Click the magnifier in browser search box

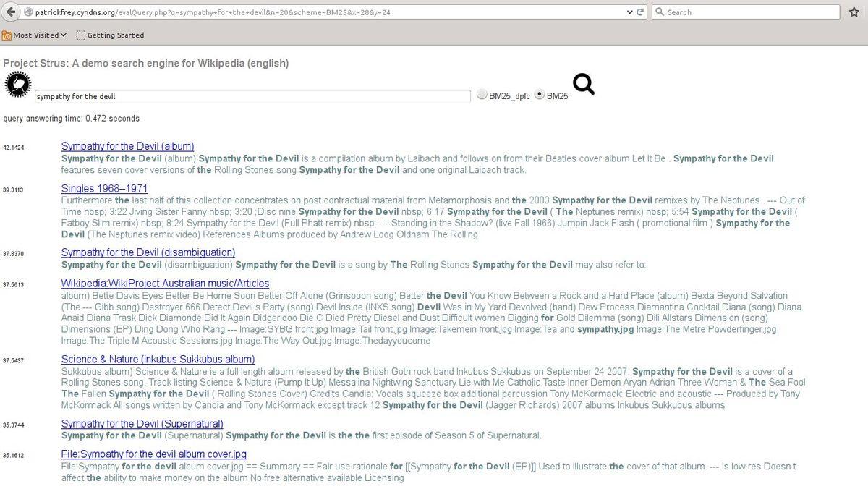659,12
